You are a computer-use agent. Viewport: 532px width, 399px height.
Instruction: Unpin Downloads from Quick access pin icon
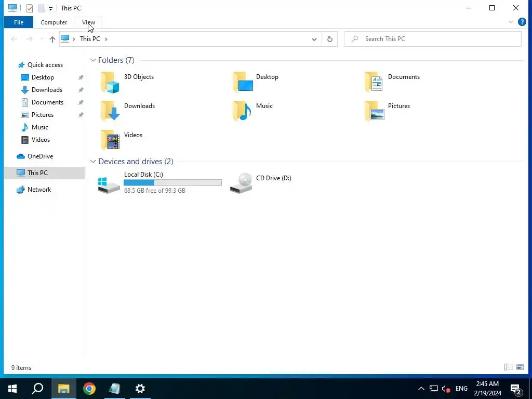pyautogui.click(x=81, y=90)
